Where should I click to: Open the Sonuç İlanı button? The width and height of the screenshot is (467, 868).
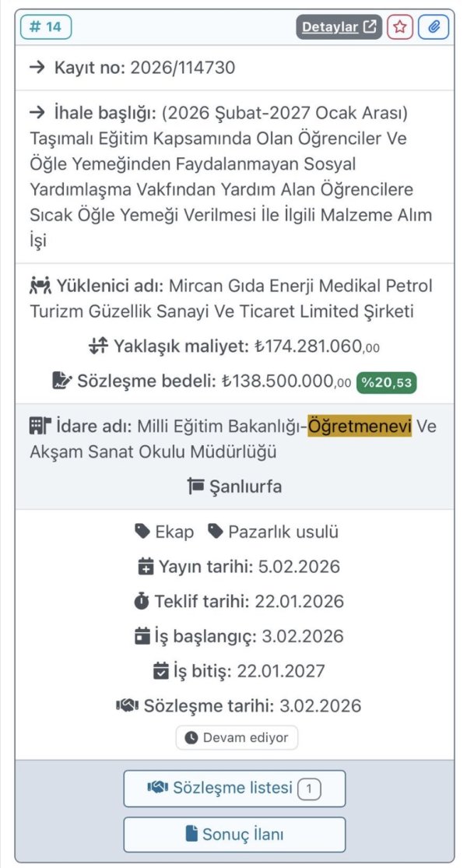(x=233, y=835)
